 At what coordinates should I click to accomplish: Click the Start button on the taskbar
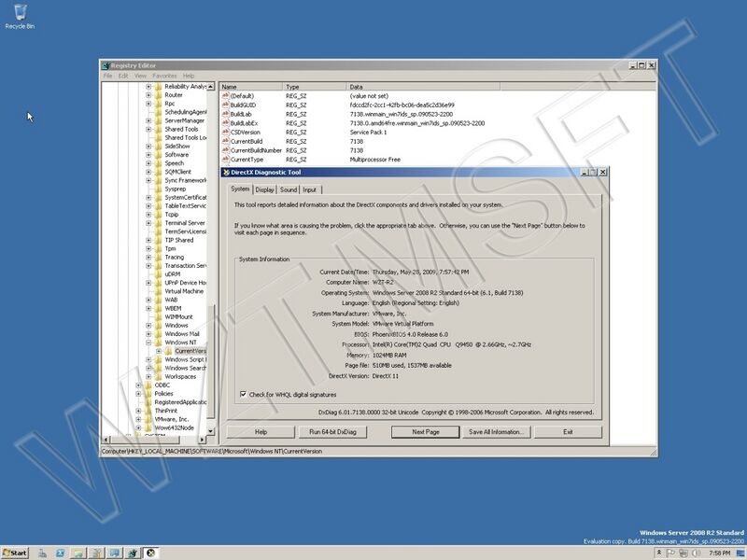14,553
